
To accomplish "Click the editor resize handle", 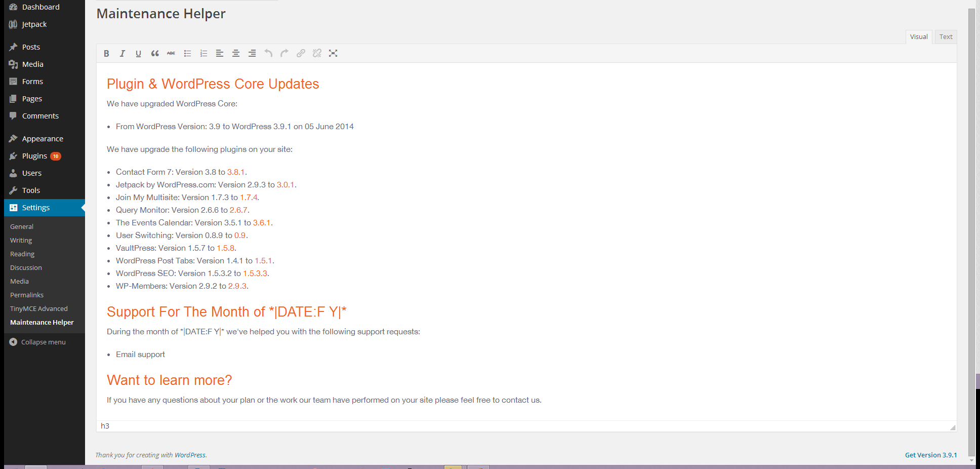I will pos(953,427).
